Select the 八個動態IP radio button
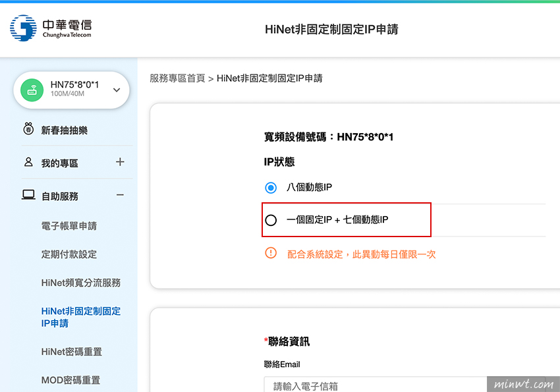The height and width of the screenshot is (392, 560). pyautogui.click(x=271, y=187)
